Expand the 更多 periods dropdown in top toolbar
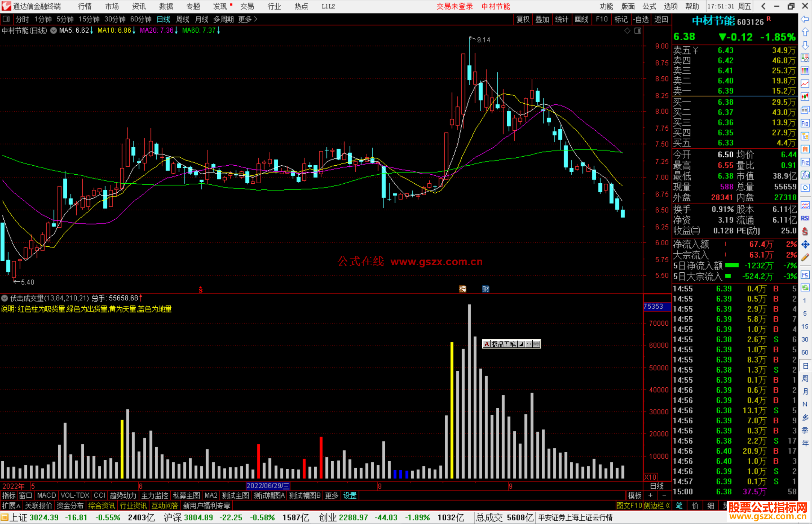This screenshot has height=524, width=812. pyautogui.click(x=248, y=19)
